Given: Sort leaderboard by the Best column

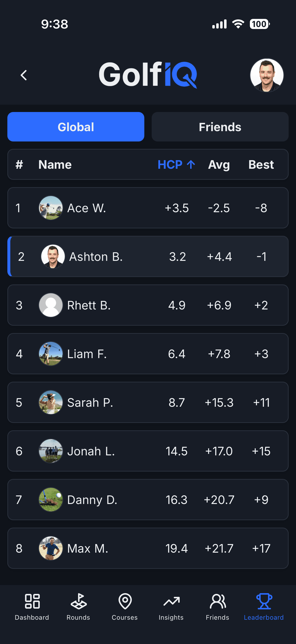Looking at the screenshot, I should [x=261, y=164].
